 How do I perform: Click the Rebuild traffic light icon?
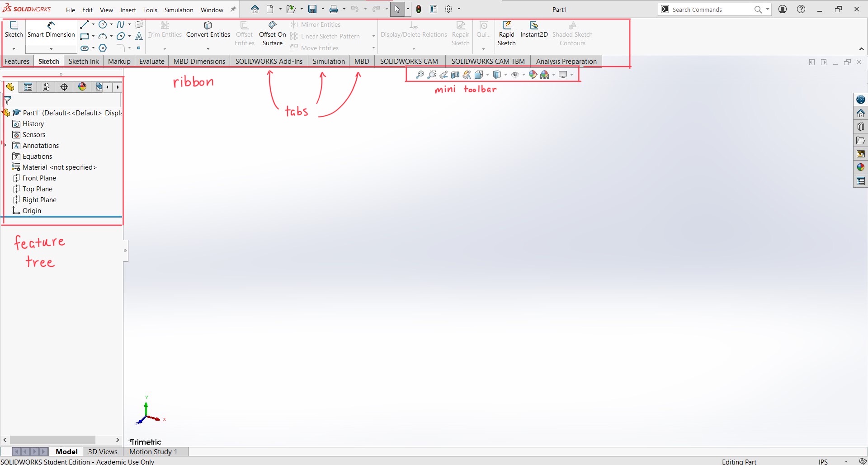(x=419, y=9)
